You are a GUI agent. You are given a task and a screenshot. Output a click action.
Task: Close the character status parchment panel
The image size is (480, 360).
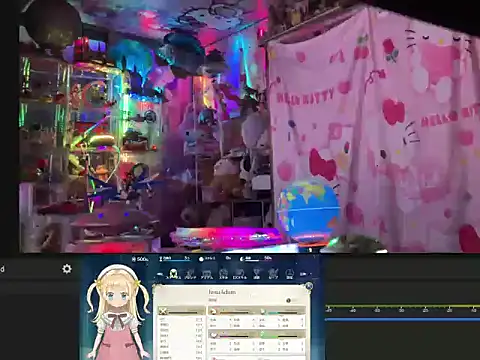(309, 286)
